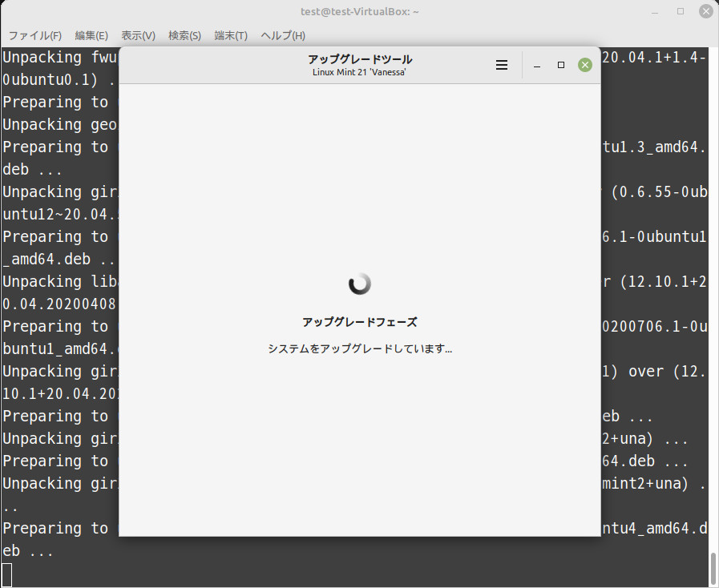Open the 編集(E) menu

coord(91,36)
